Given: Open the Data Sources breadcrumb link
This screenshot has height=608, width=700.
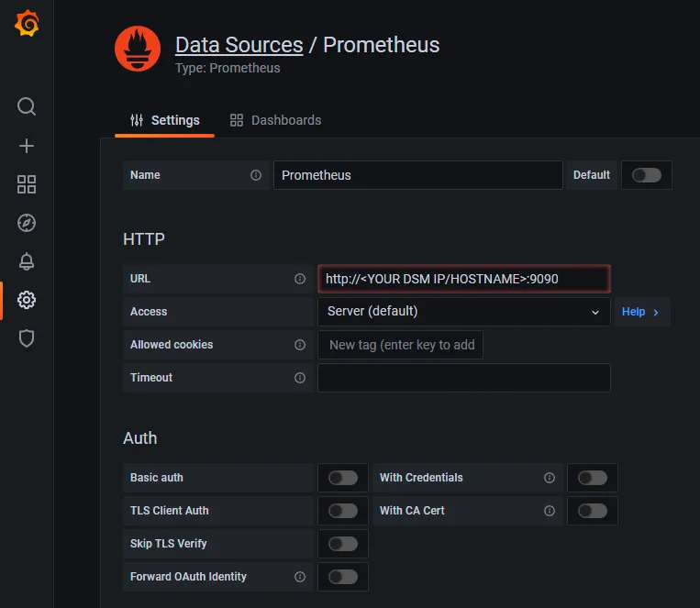Looking at the screenshot, I should point(239,45).
